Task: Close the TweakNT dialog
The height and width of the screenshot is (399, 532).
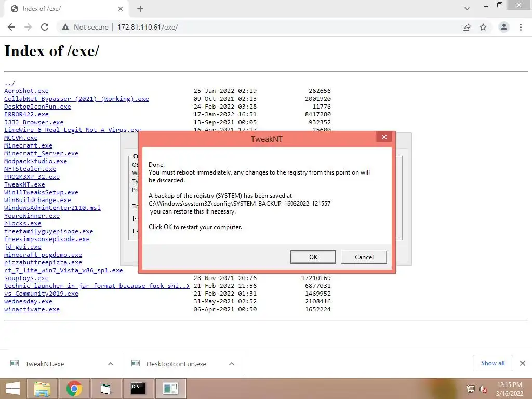Action: [384, 137]
